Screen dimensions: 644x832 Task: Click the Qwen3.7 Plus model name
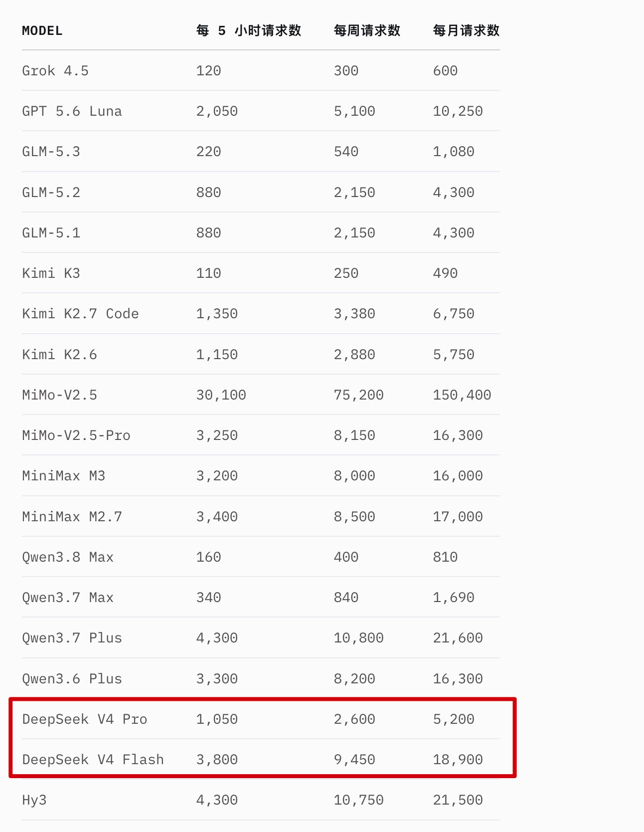[72, 638]
